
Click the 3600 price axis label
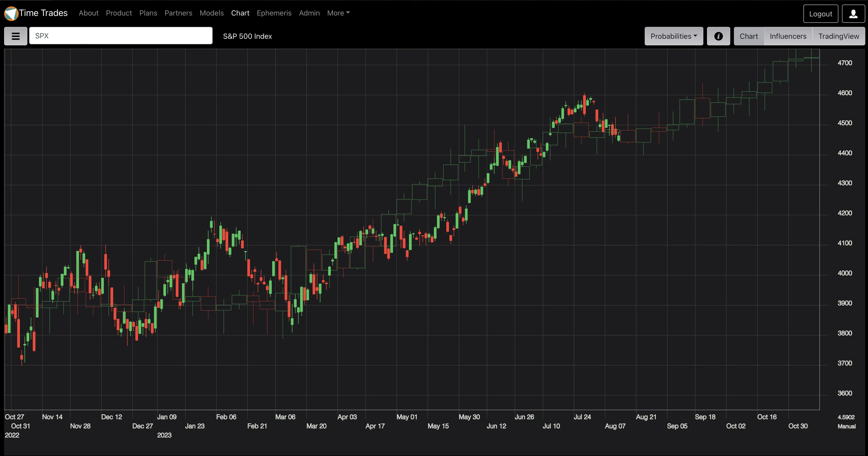click(845, 393)
